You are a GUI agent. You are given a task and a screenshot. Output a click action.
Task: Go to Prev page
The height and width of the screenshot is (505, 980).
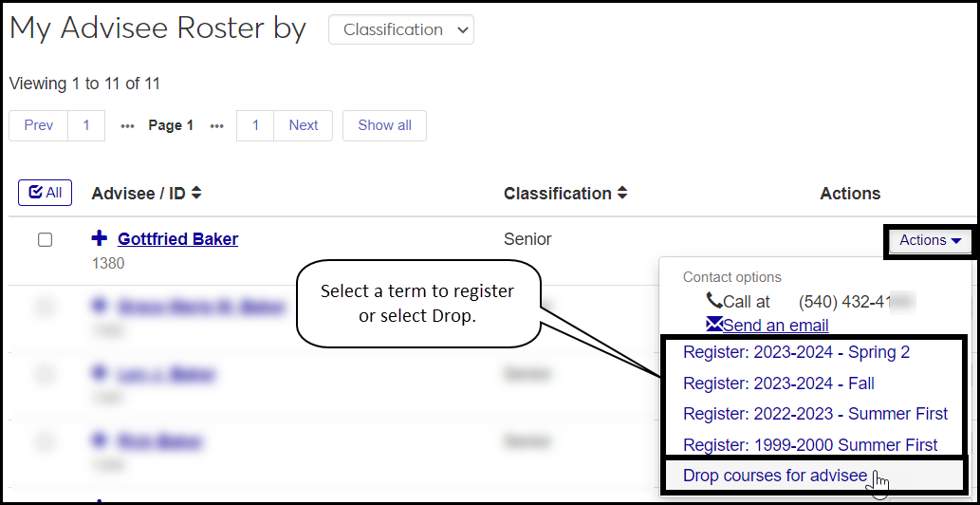coord(39,125)
